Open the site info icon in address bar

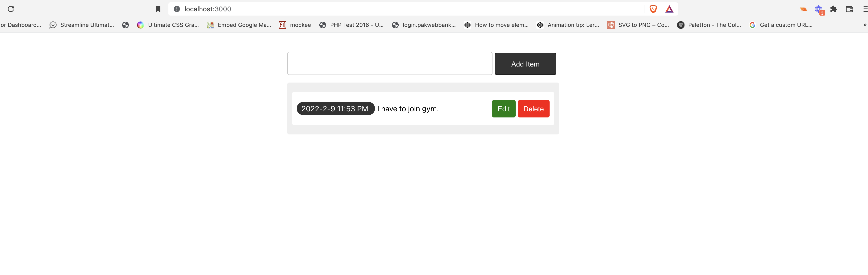(x=177, y=9)
